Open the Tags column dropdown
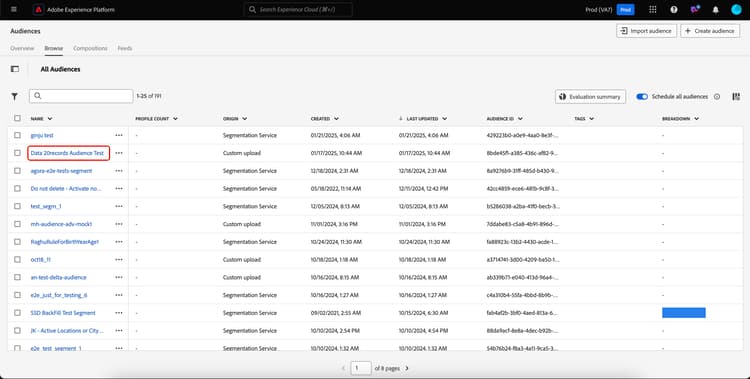Viewport: 750px width, 379px height. 591,119
